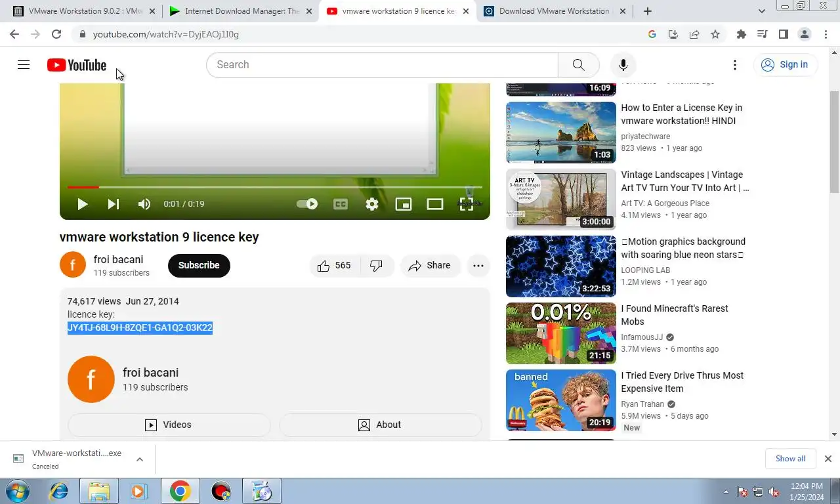Click Sign in button
The width and height of the screenshot is (840, 504).
785,64
